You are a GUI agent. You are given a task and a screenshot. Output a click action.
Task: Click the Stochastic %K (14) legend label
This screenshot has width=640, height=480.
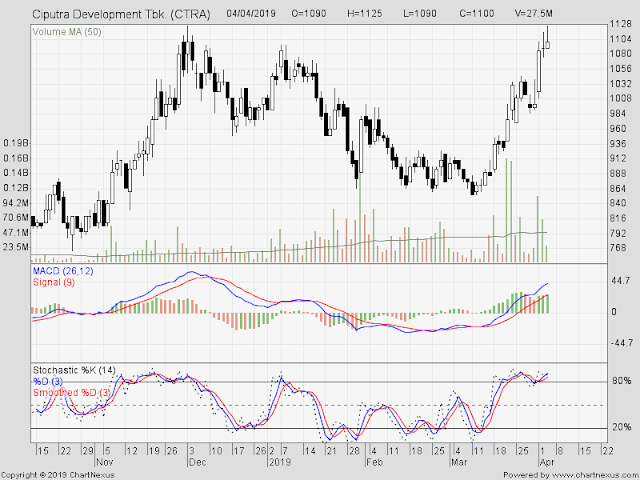click(74, 370)
